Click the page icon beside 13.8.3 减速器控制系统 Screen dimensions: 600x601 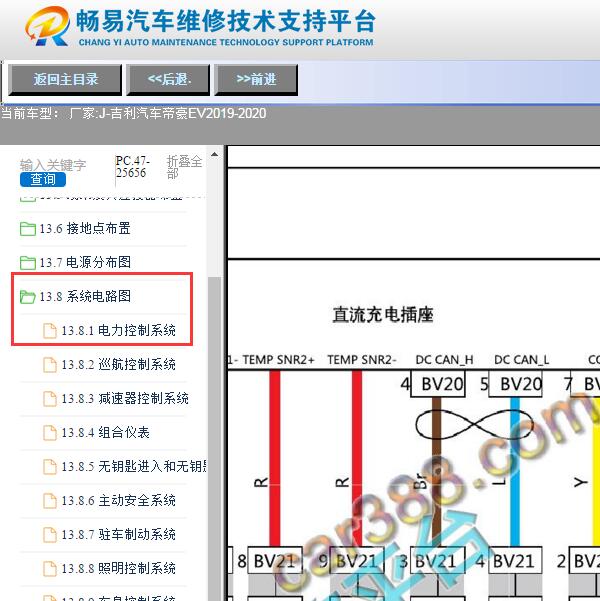pos(50,399)
